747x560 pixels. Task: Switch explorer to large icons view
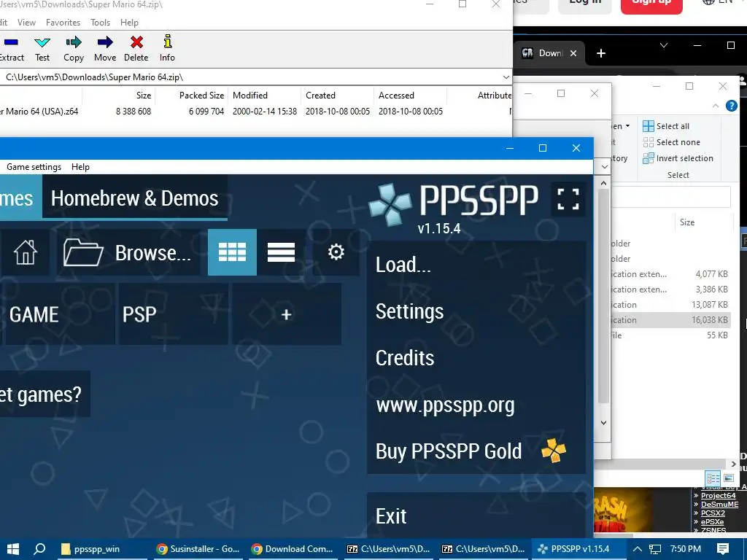[x=729, y=478]
